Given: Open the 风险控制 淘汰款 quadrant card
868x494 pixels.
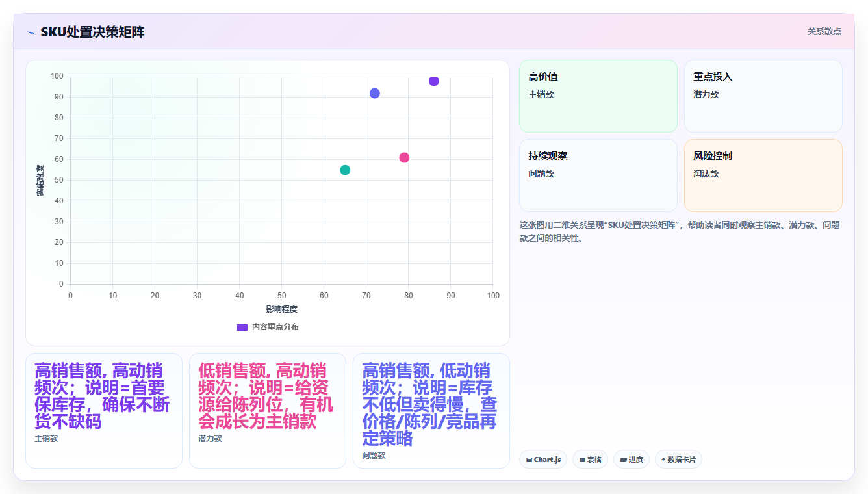Looking at the screenshot, I should point(763,175).
